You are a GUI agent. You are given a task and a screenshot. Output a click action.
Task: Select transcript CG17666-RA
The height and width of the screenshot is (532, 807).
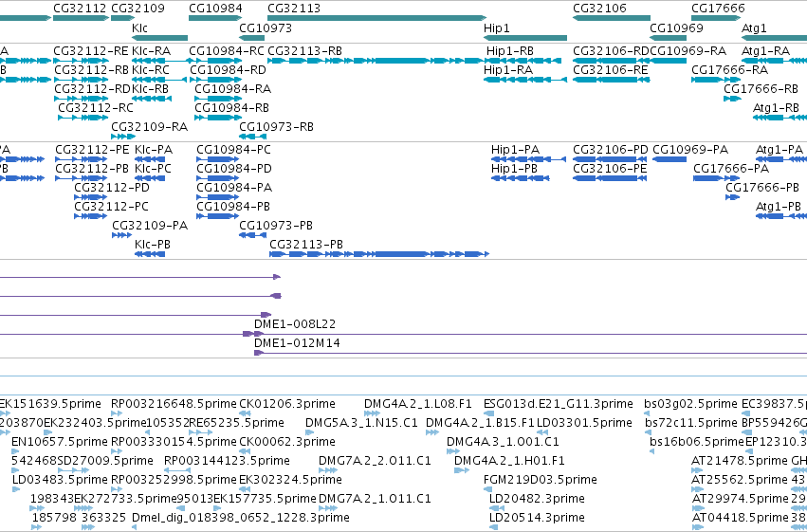pyautogui.click(x=730, y=70)
